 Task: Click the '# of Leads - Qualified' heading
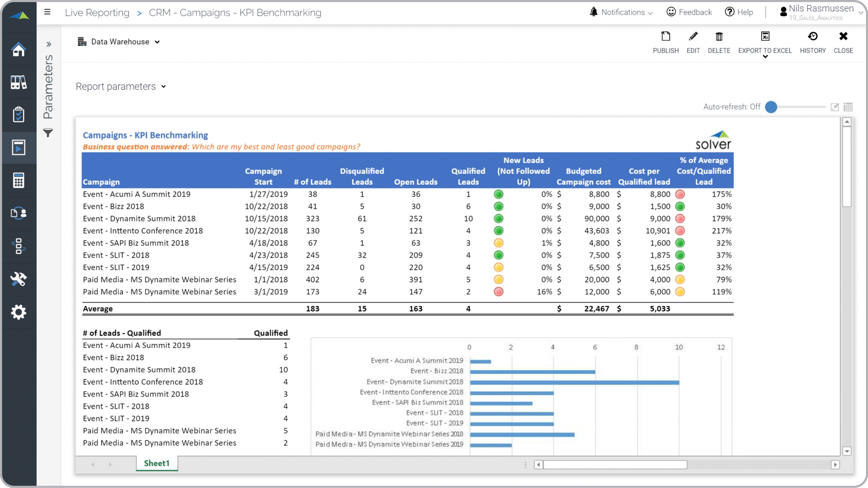click(122, 333)
